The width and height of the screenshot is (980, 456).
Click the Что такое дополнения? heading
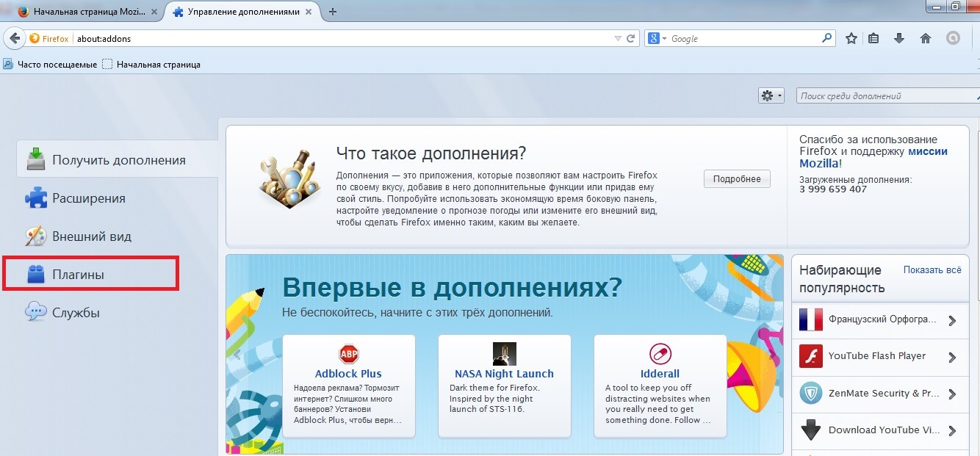coord(431,153)
